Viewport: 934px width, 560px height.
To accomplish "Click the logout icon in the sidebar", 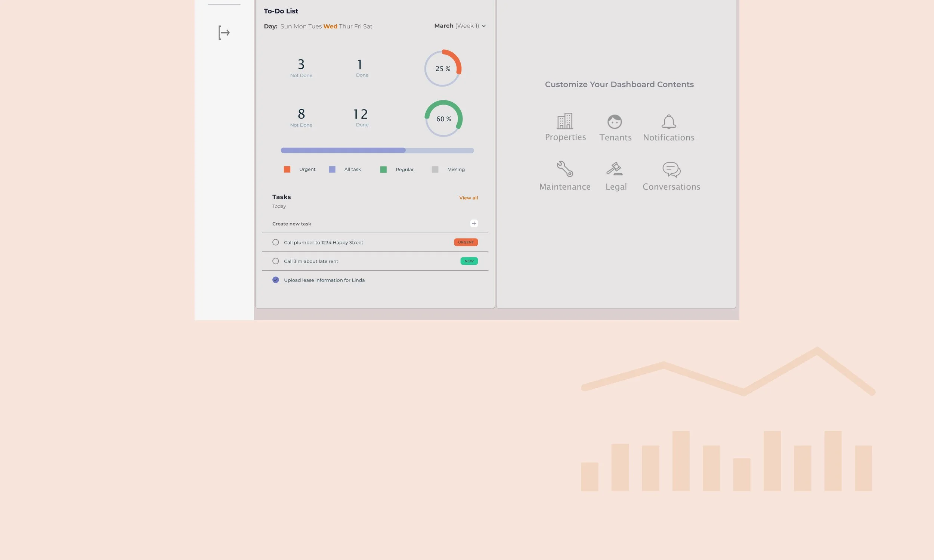I will click(x=223, y=32).
